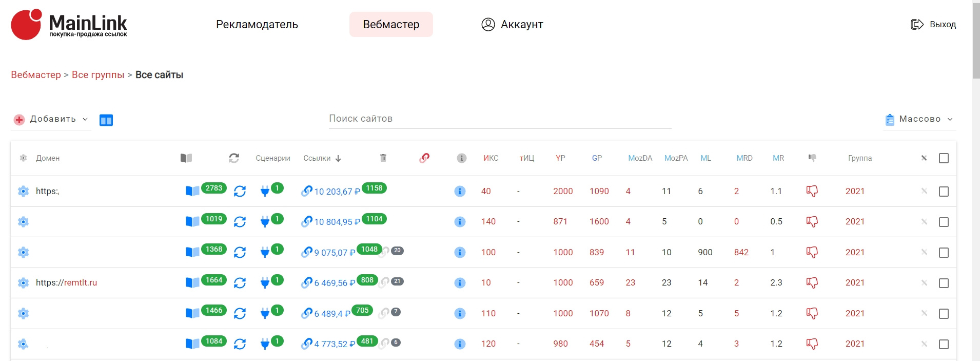Image resolution: width=980 pixels, height=361 pixels.
Task: Click the refresh icon column header
Action: coord(234,158)
